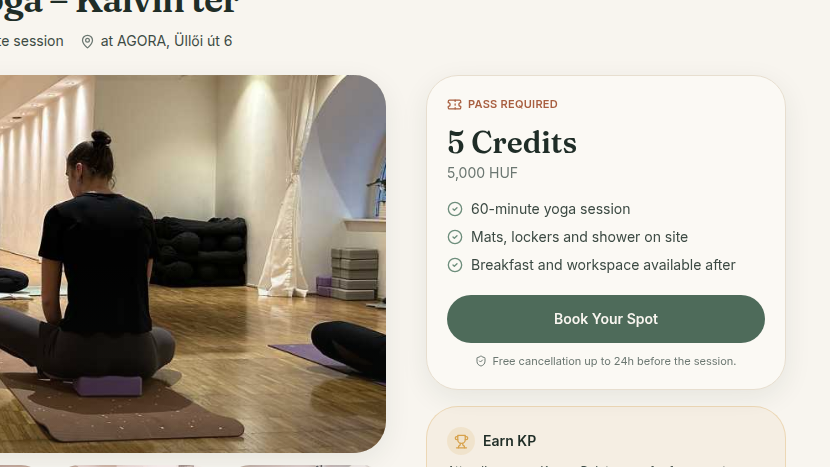Click the Earn KP heading
830x467 pixels.
[509, 441]
